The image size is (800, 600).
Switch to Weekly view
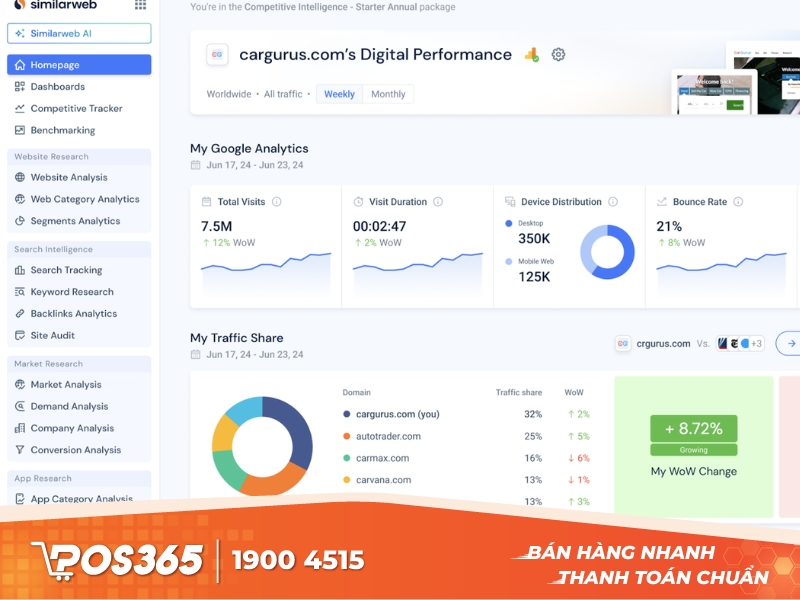click(x=339, y=94)
